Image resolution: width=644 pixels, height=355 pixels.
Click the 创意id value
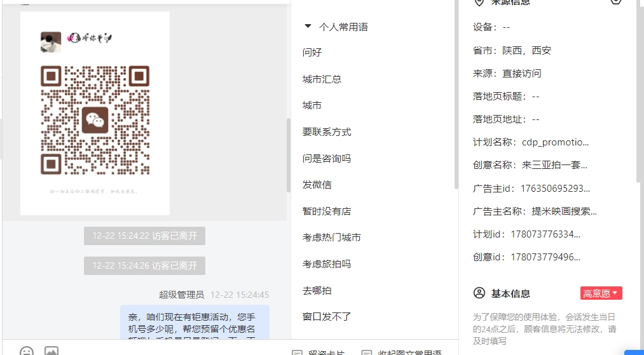click(545, 257)
